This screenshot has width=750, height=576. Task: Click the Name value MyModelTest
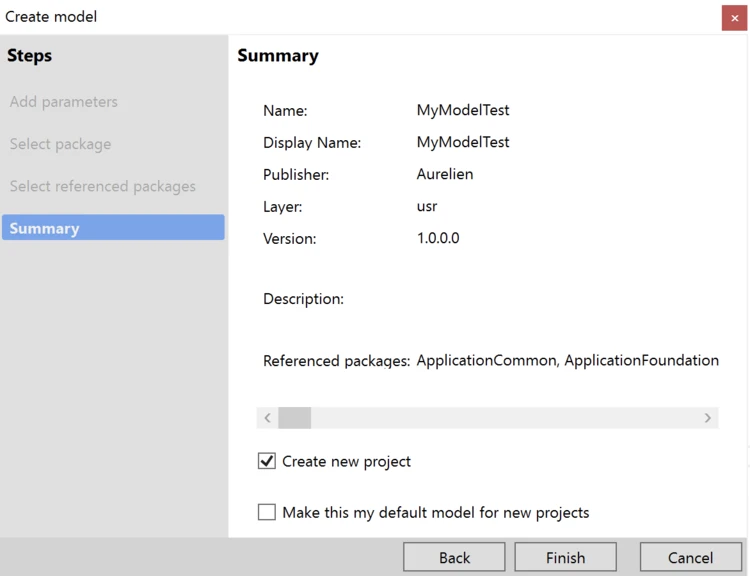click(463, 110)
